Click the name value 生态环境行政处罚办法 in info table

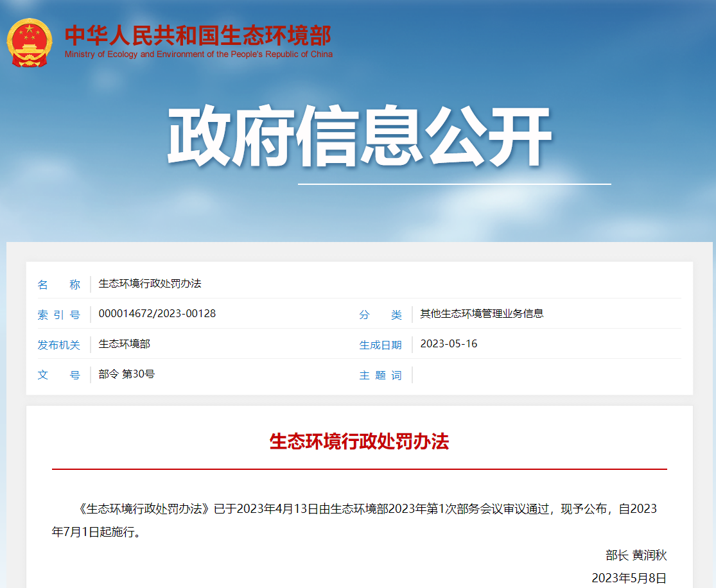pos(150,284)
